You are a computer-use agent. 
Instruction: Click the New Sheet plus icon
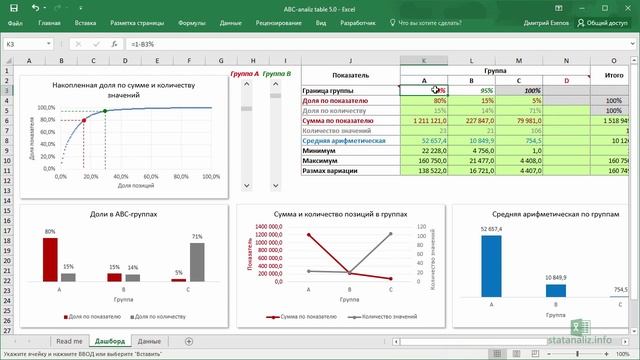189,341
